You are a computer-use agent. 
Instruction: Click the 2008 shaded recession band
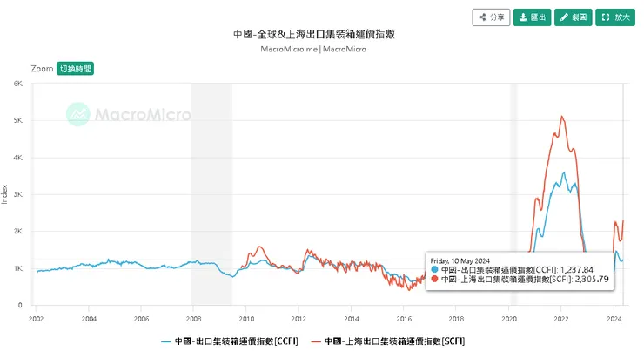[211, 193]
